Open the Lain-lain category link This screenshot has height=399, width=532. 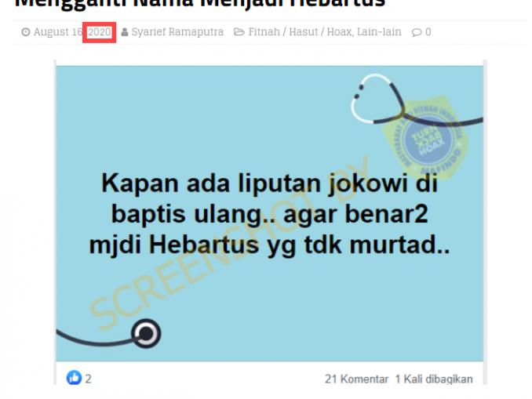coord(379,32)
